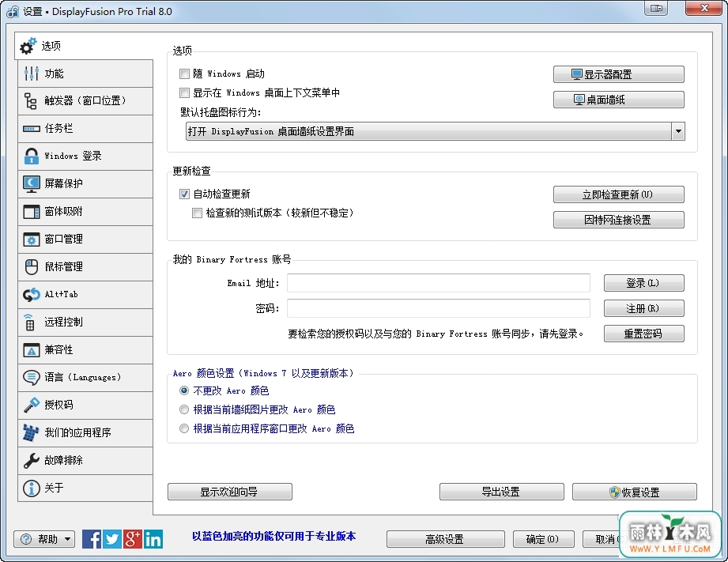
Task: Open the 远程控制 settings tab
Action: (85, 322)
